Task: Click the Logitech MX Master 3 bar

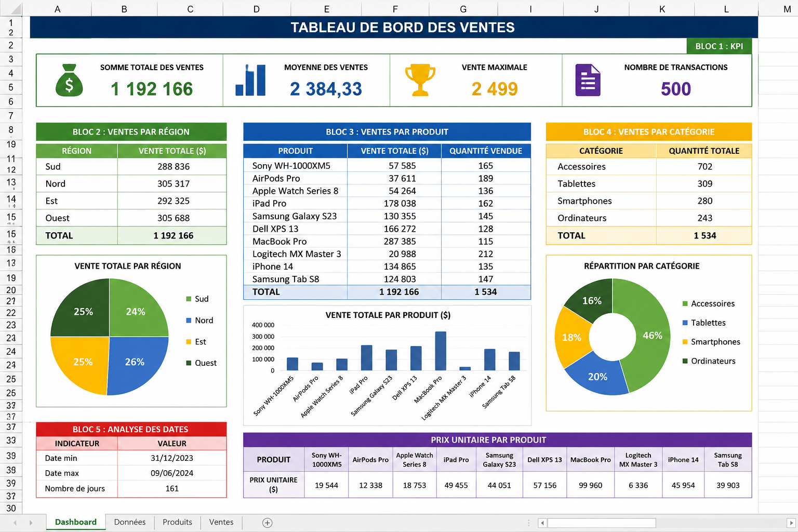Action: (x=465, y=369)
